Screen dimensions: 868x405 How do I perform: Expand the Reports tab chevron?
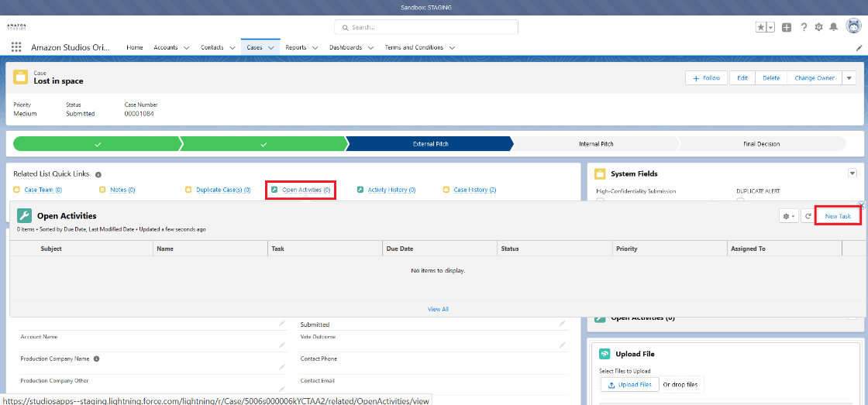pos(315,47)
